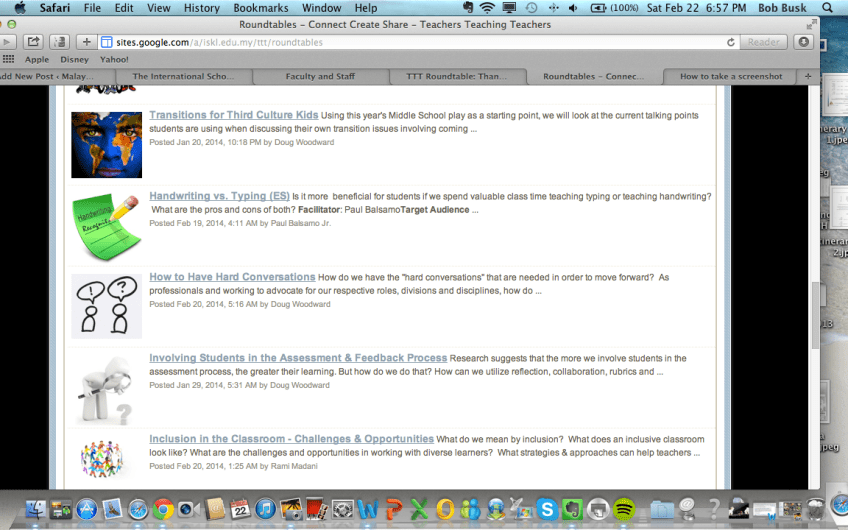Click the URL address field

pyautogui.click(x=400, y=42)
